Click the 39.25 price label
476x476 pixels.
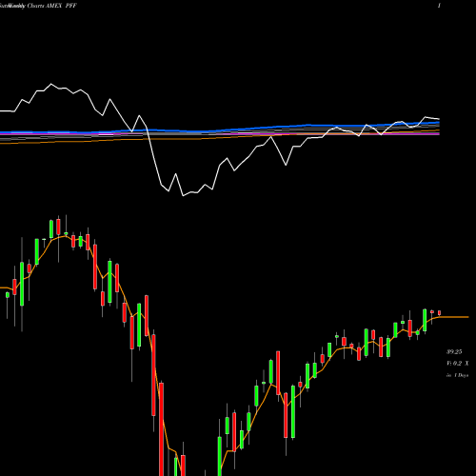click(454, 352)
